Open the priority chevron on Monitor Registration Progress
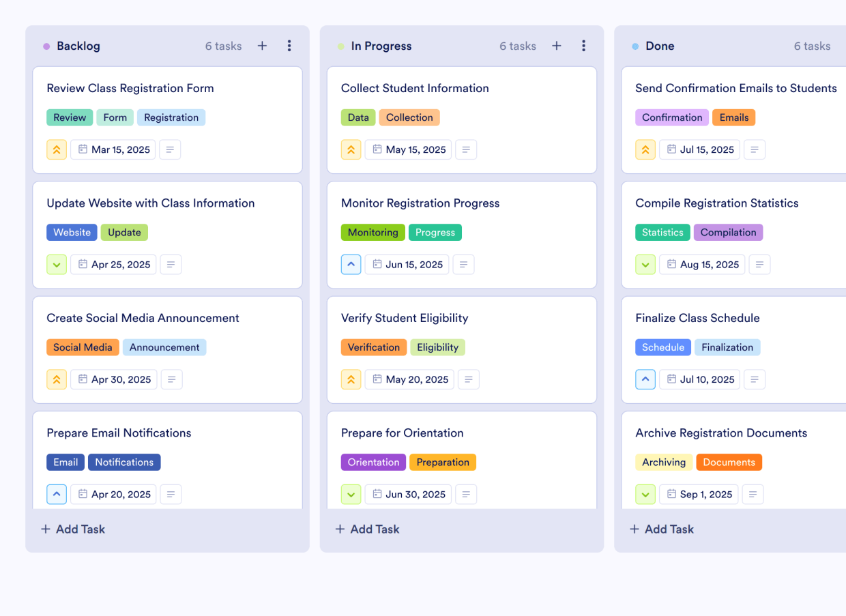 [x=351, y=264]
